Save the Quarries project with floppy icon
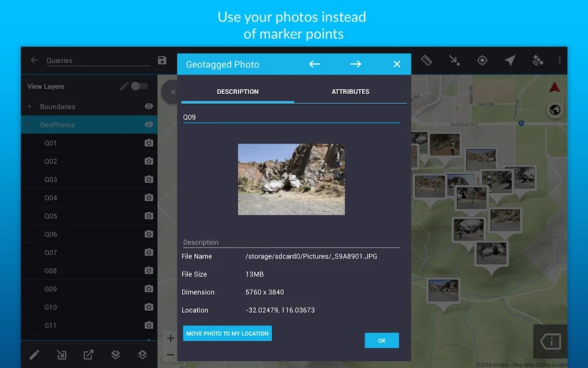The width and height of the screenshot is (588, 368). coord(162,60)
